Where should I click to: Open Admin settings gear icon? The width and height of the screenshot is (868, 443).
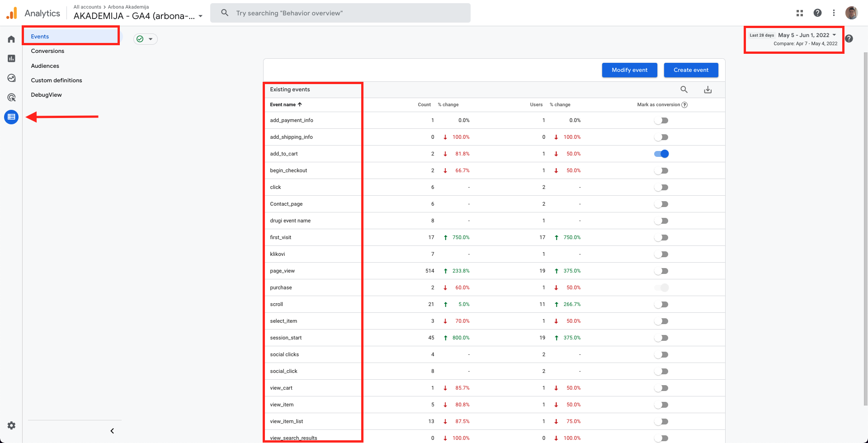11,425
